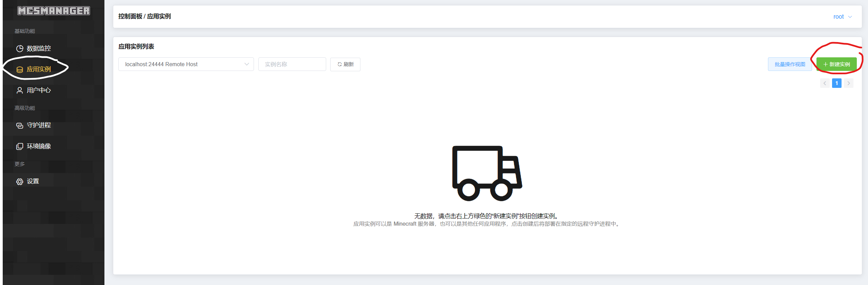The width and height of the screenshot is (868, 285).
Task: Go to the previous page with the left arrow
Action: tap(825, 83)
